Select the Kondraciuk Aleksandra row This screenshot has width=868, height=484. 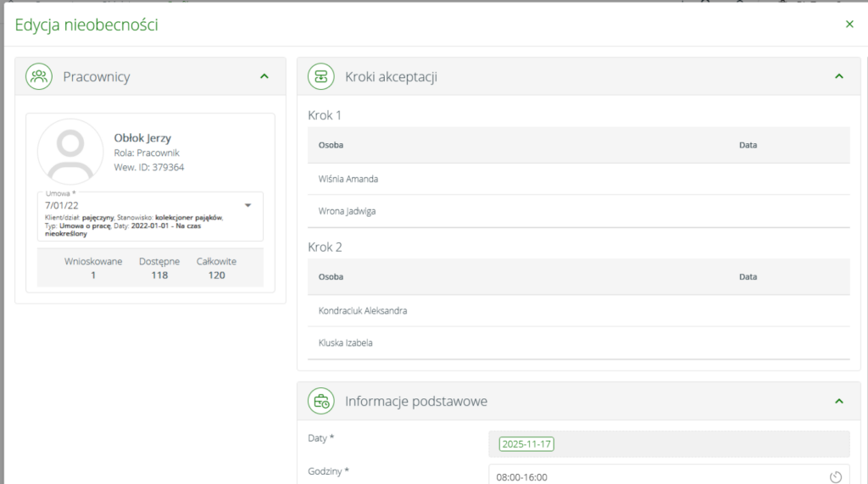363,311
